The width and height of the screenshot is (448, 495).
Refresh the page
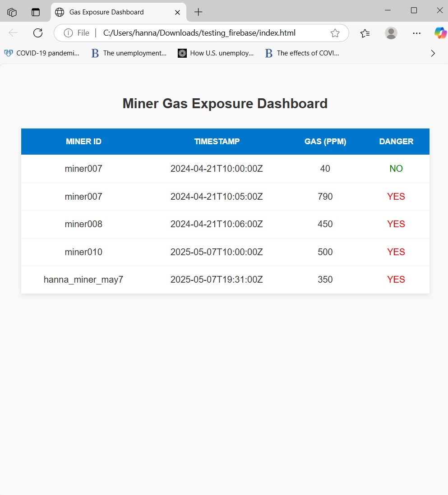pos(38,33)
